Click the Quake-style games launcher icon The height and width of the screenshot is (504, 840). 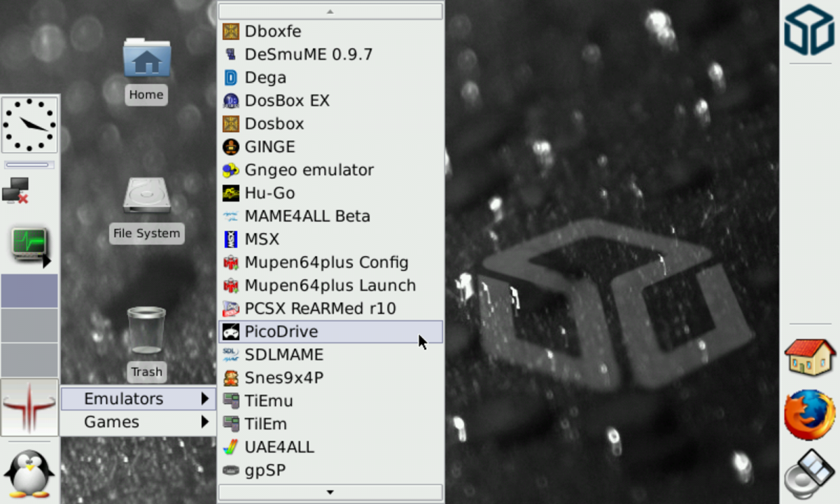tap(29, 407)
